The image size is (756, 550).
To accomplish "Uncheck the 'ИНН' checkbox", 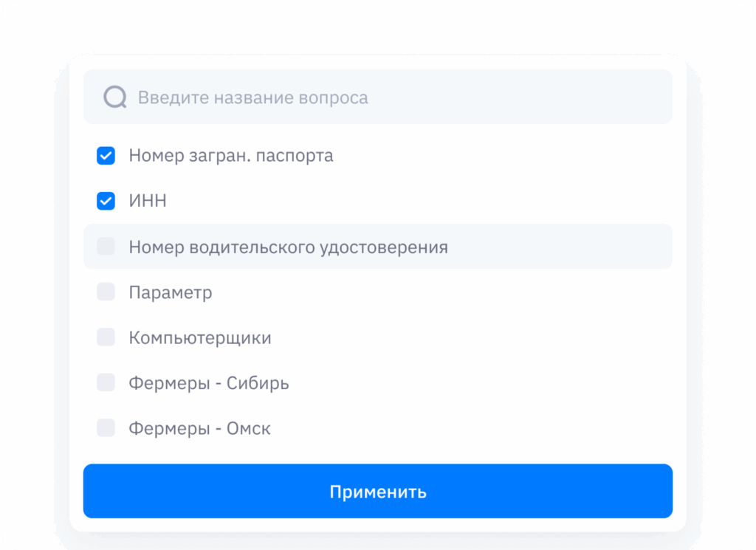I will 106,201.
